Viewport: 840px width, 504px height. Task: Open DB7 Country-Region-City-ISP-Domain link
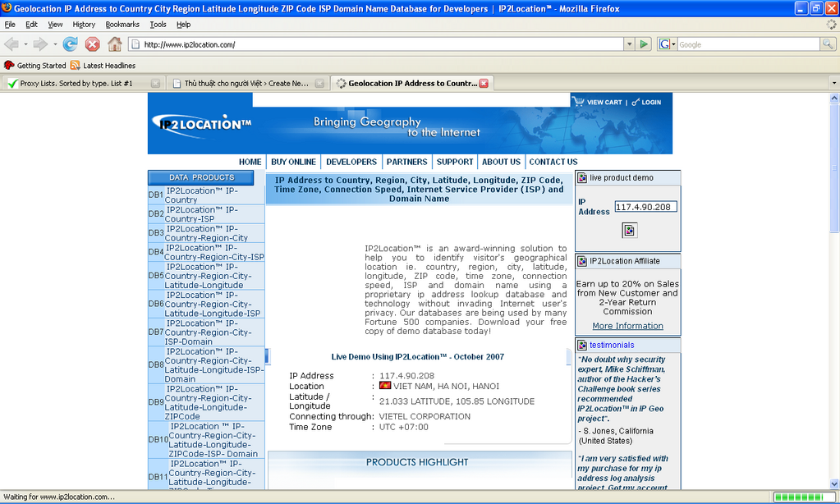point(209,332)
